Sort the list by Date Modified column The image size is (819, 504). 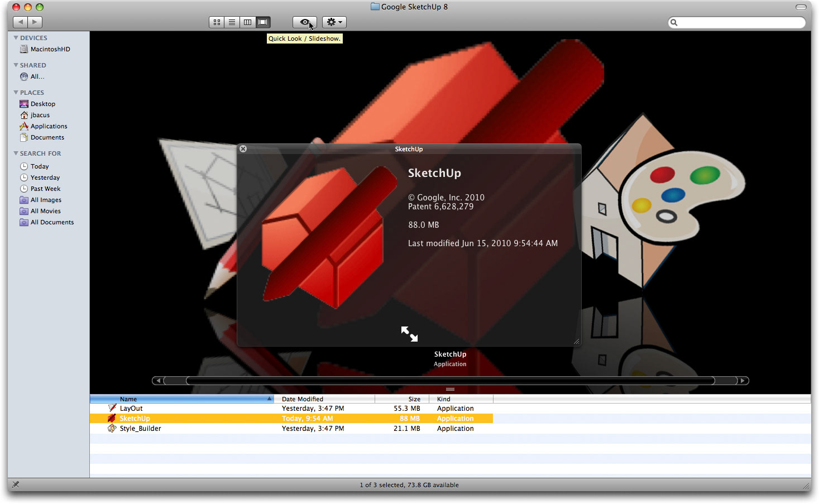click(x=324, y=399)
